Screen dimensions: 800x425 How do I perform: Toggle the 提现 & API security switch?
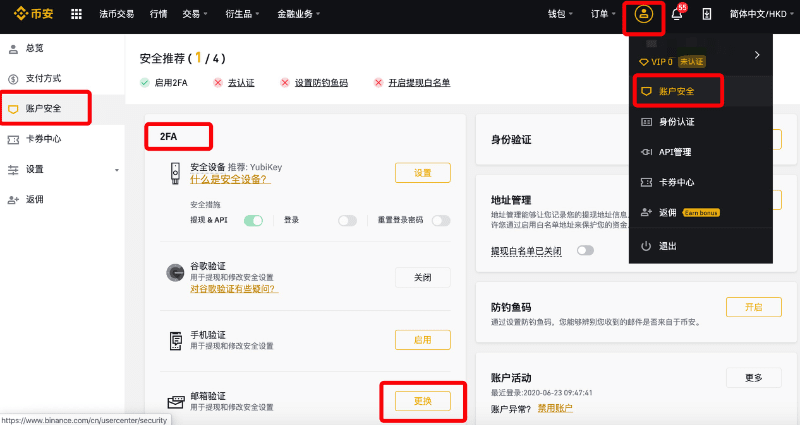[254, 220]
